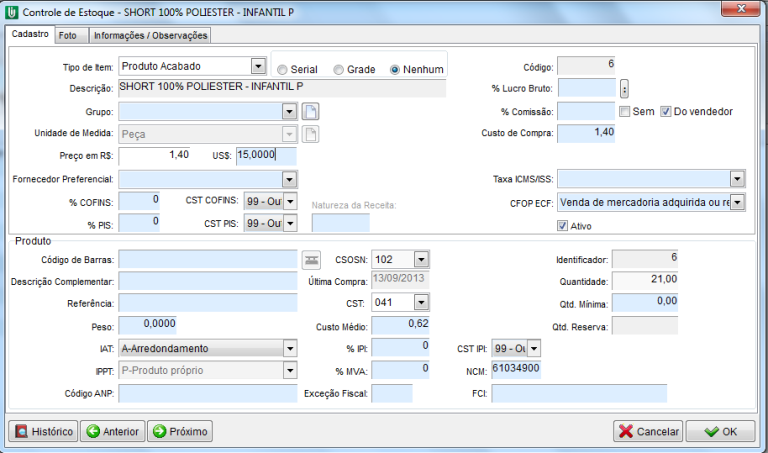The image size is (768, 453).
Task: Open Histórico with the book icon button
Action: click(43, 431)
